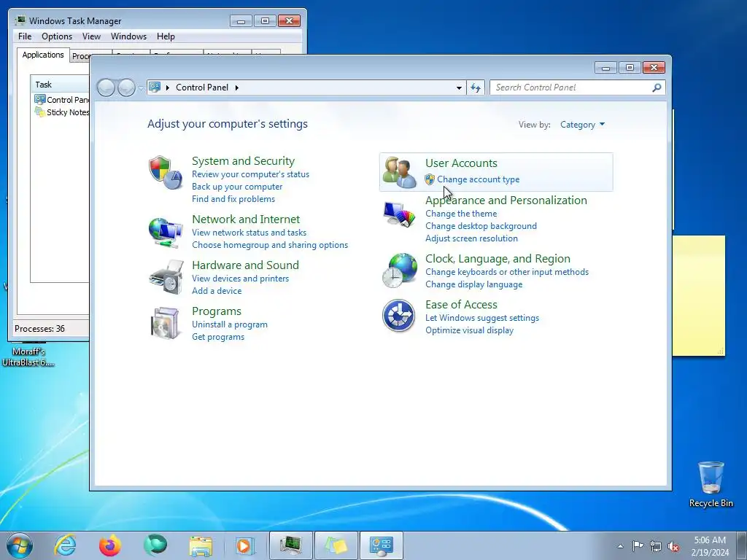Click Add a device link
The height and width of the screenshot is (560, 747).
(217, 291)
